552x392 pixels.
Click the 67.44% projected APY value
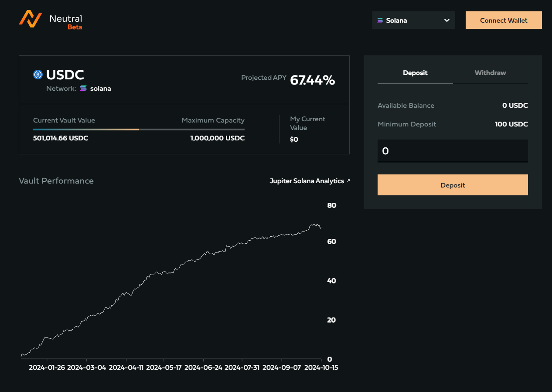point(313,80)
